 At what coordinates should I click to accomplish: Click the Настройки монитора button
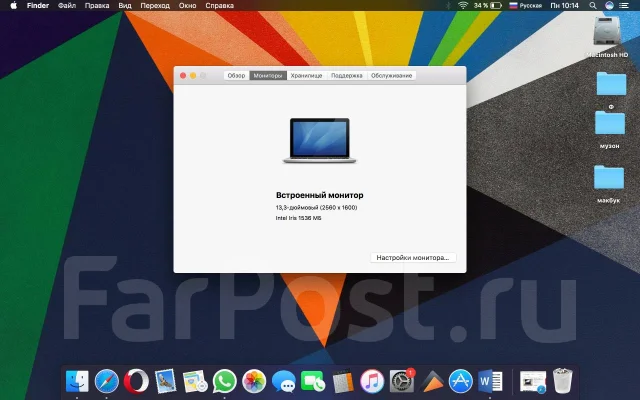click(413, 258)
